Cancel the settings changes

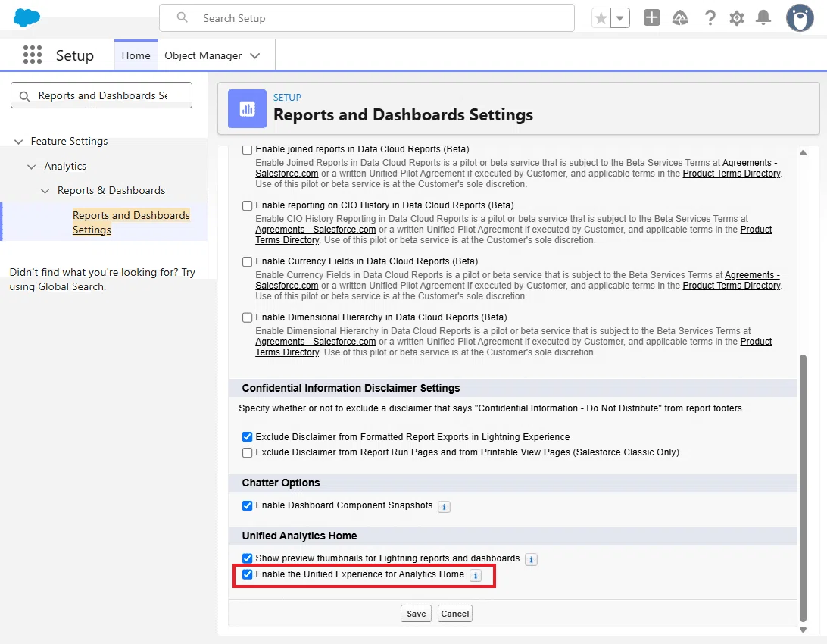[454, 614]
